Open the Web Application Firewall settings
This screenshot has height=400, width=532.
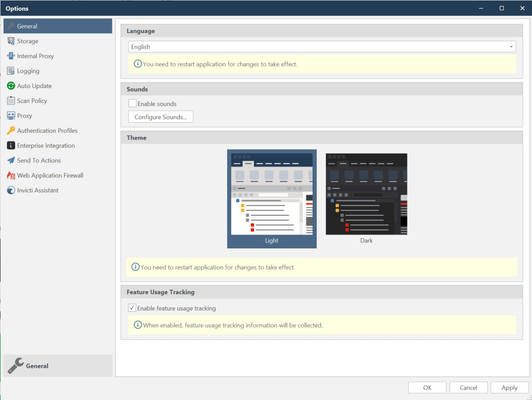[x=48, y=175]
